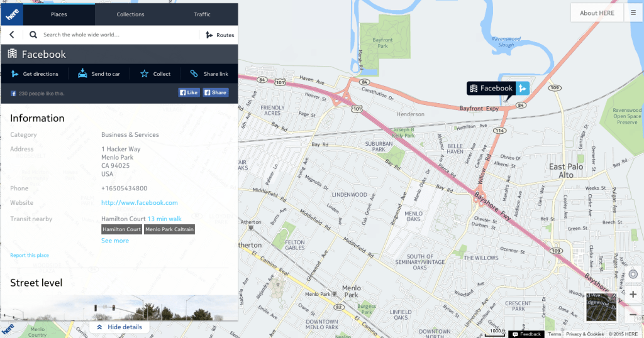644x338 pixels.
Task: Click the Share link chain icon
Action: [x=194, y=74]
